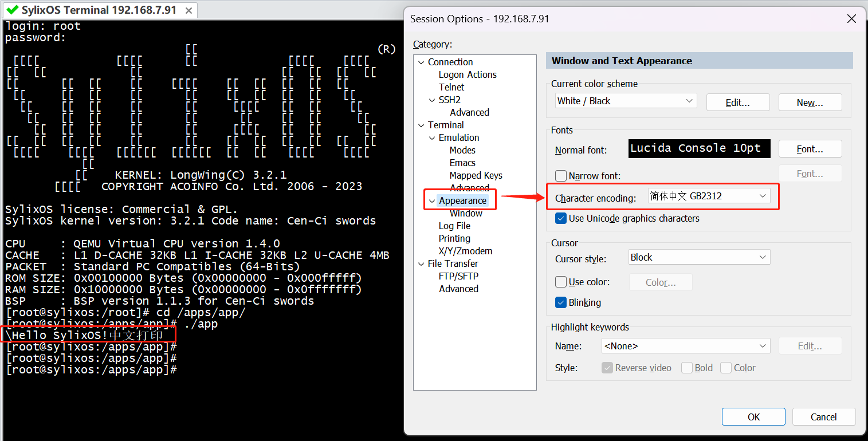Select the Printing category
Screen dimensions: 868x441
pos(454,238)
